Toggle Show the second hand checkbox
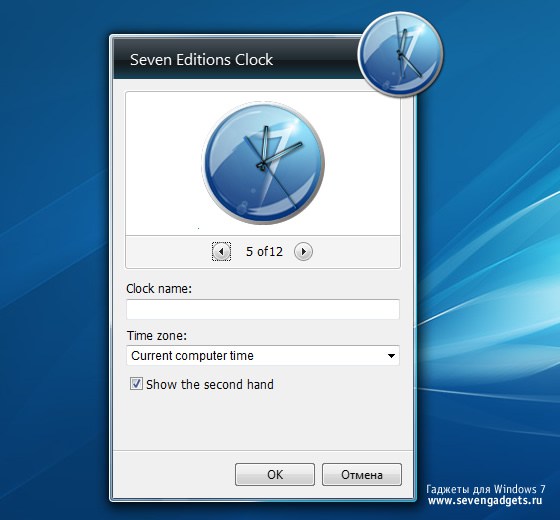 click(x=136, y=384)
